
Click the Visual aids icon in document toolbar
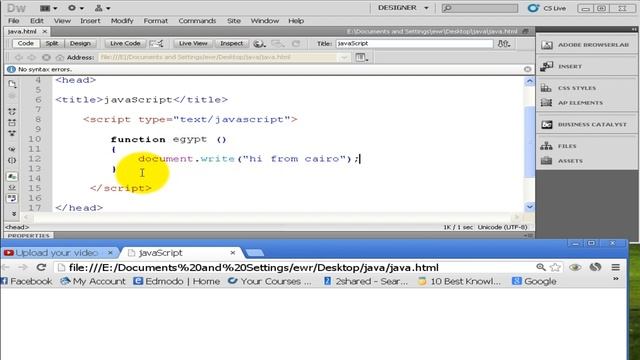[x=278, y=44]
